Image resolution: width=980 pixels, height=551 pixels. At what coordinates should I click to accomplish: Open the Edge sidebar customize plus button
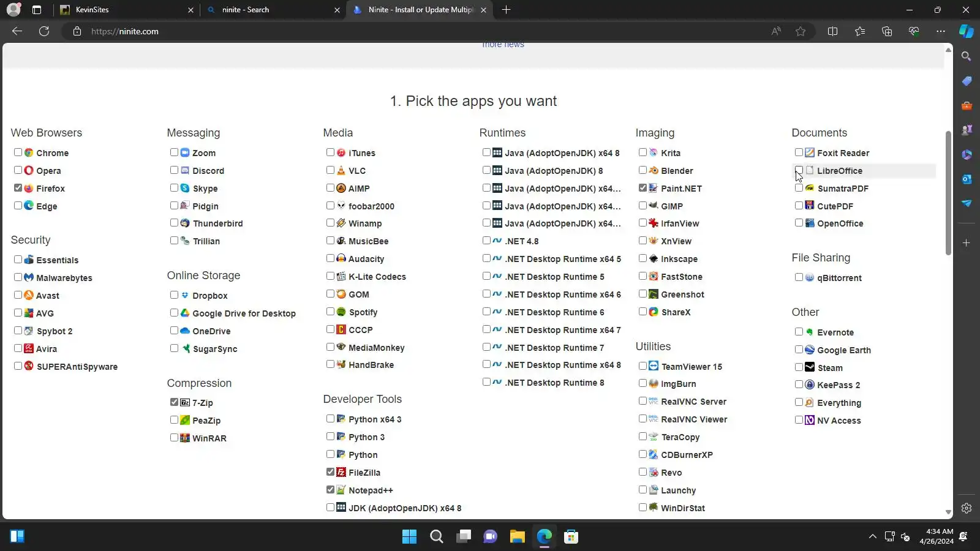(x=967, y=243)
